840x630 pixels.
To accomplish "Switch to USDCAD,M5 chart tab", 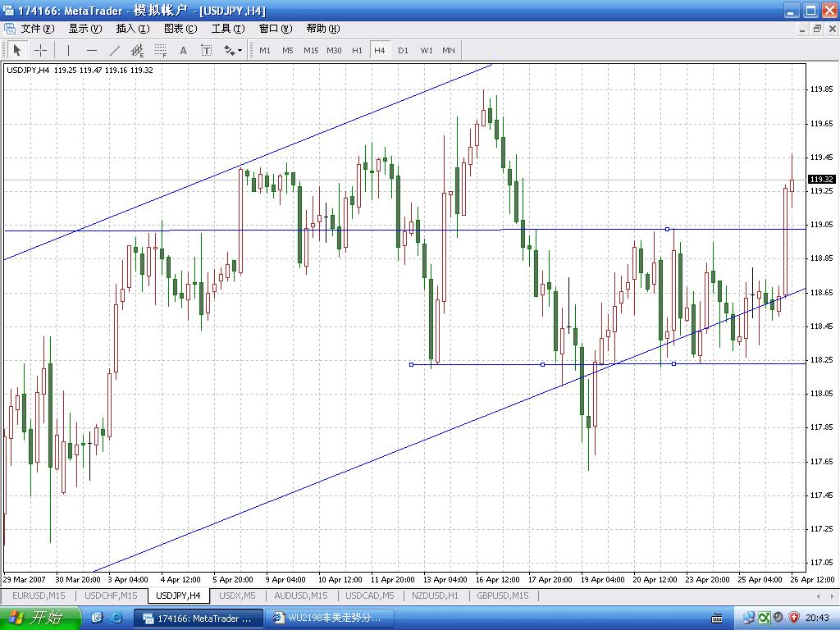I will (370, 596).
